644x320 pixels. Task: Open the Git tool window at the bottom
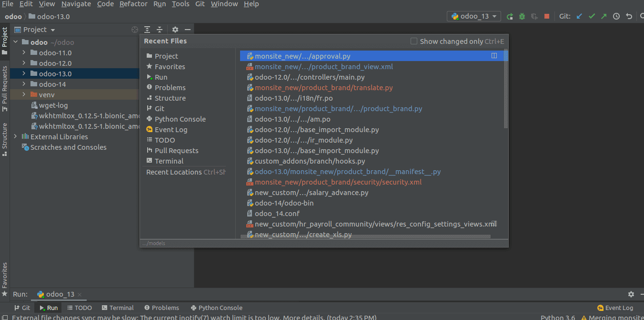coord(22,308)
